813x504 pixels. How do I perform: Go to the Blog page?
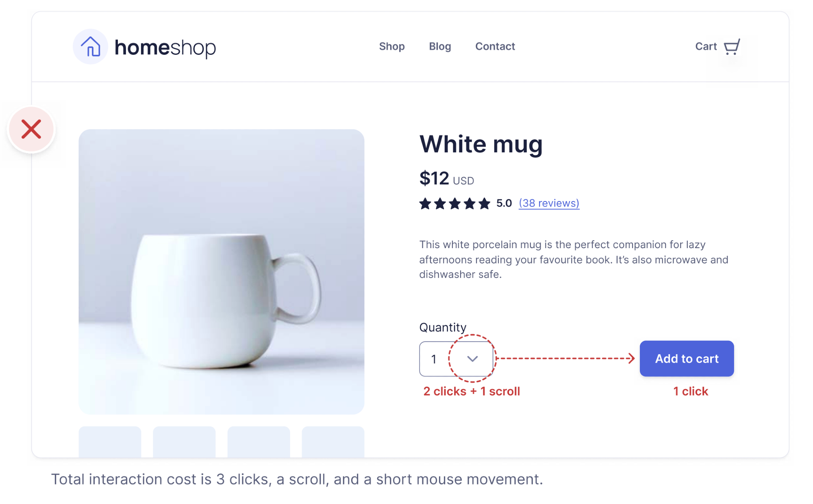[x=440, y=46]
